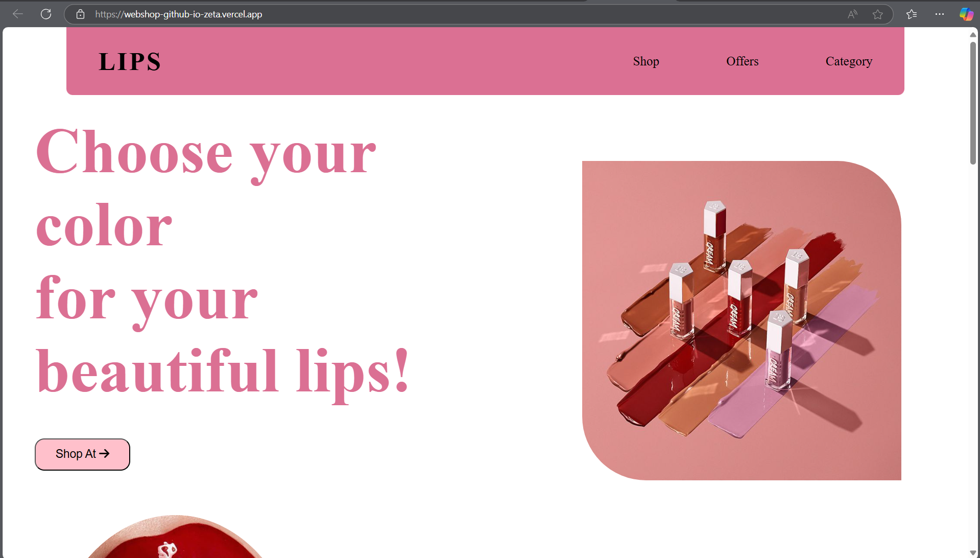This screenshot has height=558, width=980.
Task: Open the Favorites list icon
Action: tap(911, 14)
